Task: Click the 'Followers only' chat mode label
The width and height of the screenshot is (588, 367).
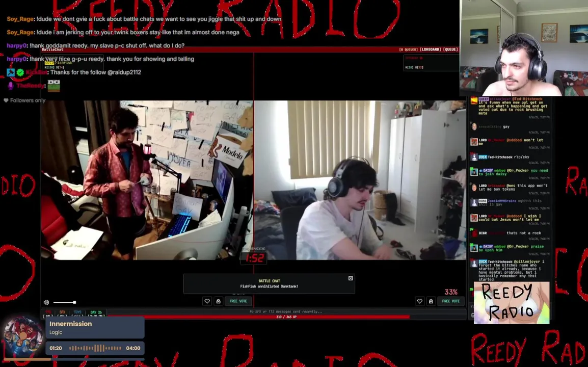Action: point(28,100)
